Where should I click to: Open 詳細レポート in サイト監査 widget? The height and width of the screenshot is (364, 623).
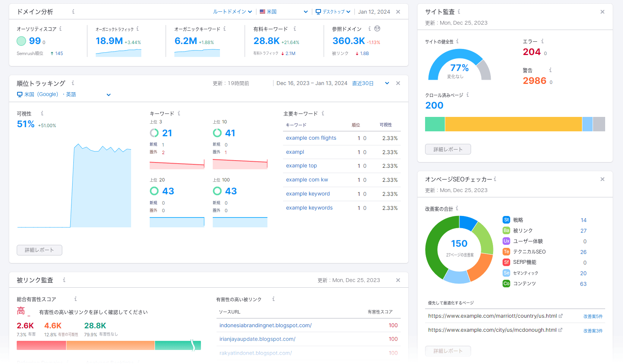(x=448, y=149)
